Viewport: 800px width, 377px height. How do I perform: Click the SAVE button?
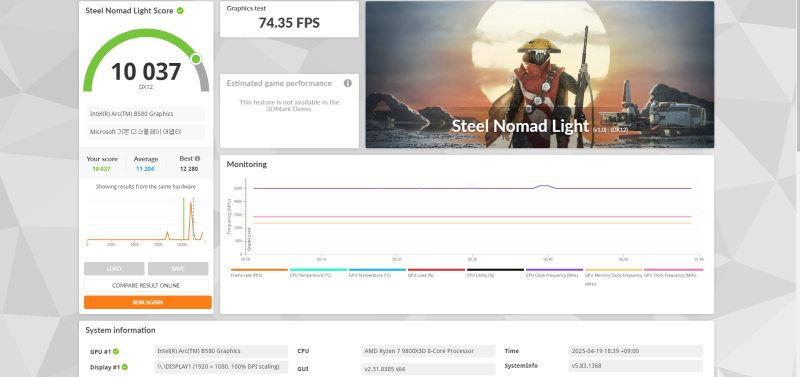point(178,269)
